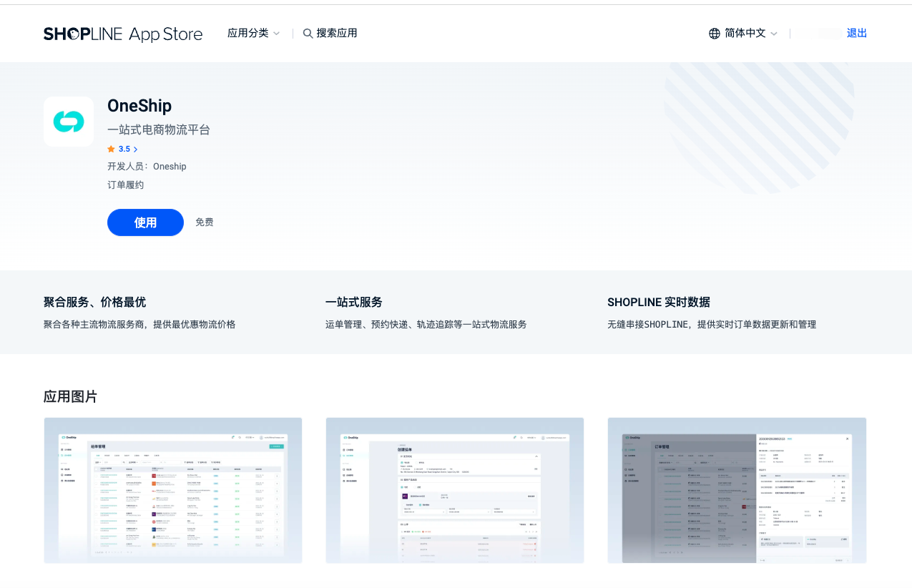Image resolution: width=912 pixels, height=588 pixels.
Task: Click the orange star rating icon
Action: (x=111, y=149)
